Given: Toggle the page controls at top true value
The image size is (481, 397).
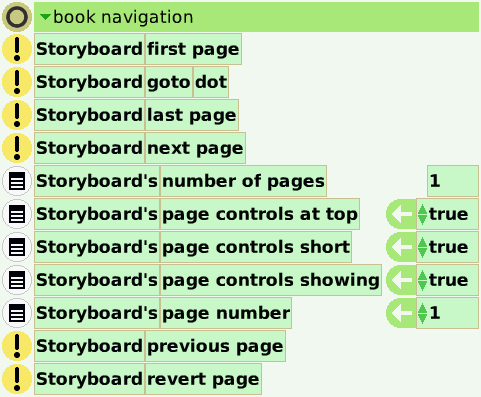Looking at the screenshot, I should 449,214.
